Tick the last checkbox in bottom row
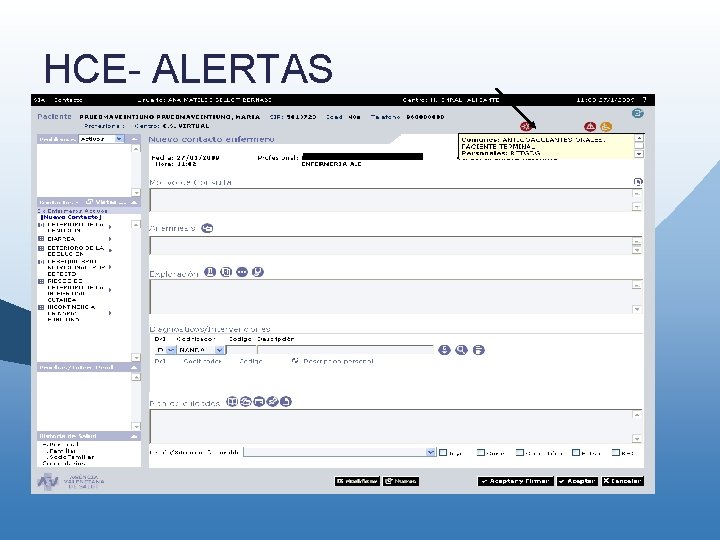The width and height of the screenshot is (720, 540). 616,453
